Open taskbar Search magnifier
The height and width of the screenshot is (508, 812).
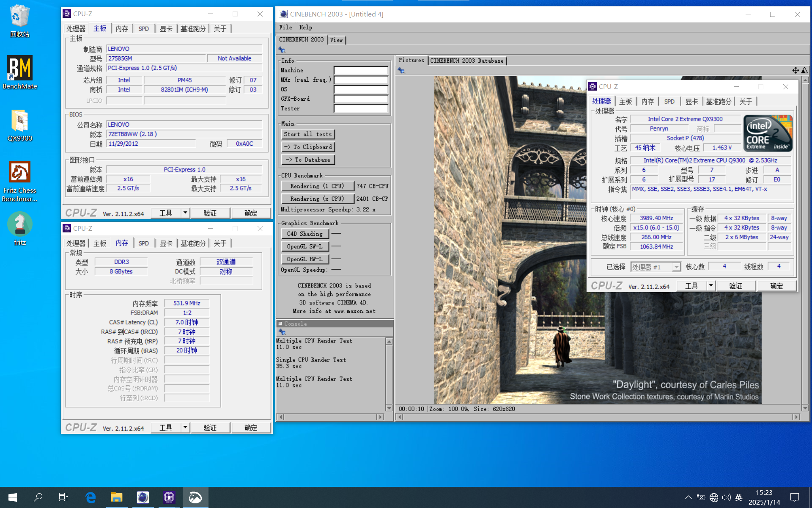tap(38, 497)
